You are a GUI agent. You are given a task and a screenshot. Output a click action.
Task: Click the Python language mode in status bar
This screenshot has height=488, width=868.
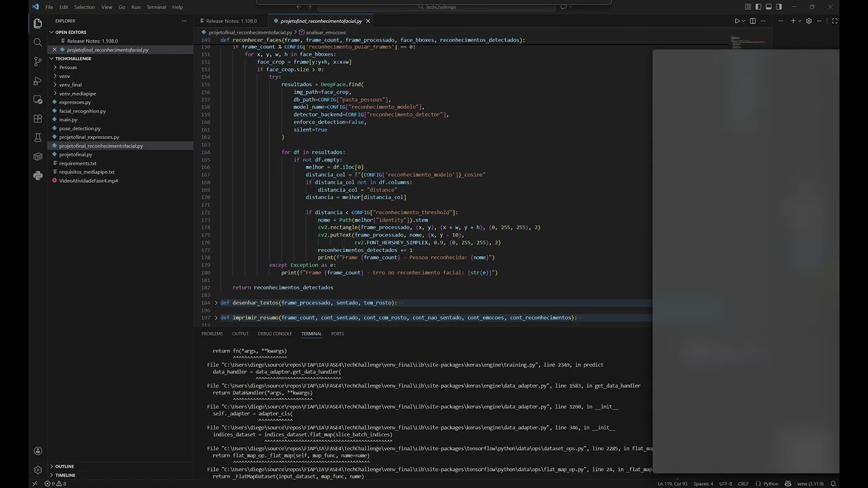point(770,484)
